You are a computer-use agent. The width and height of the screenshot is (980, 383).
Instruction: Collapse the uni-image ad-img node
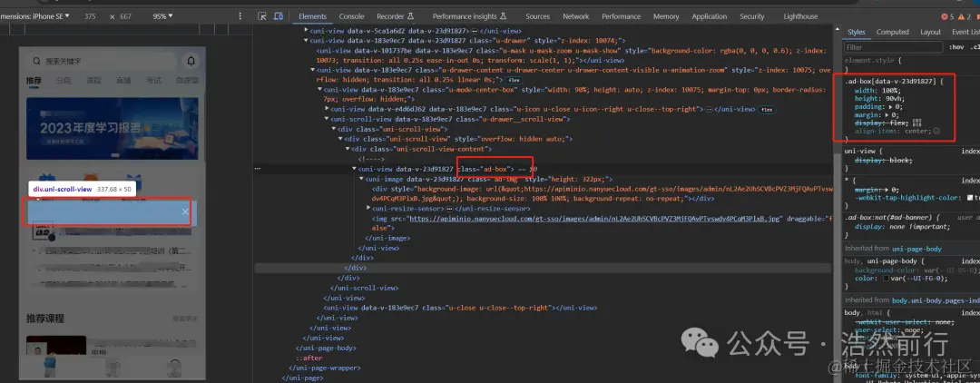pos(360,179)
